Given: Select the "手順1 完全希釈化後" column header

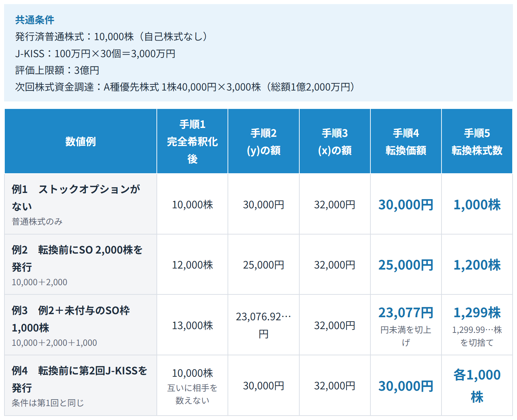Looking at the screenshot, I should pyautogui.click(x=193, y=141).
